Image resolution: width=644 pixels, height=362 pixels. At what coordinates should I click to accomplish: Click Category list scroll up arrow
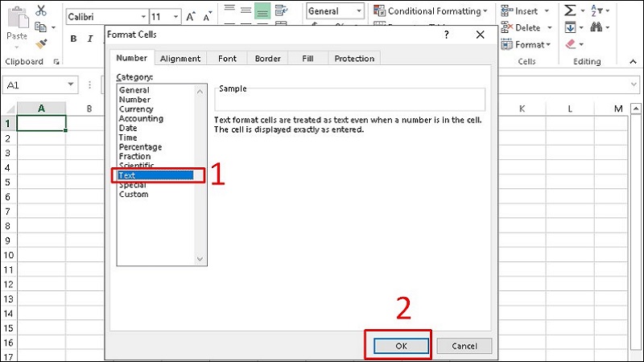pos(200,92)
